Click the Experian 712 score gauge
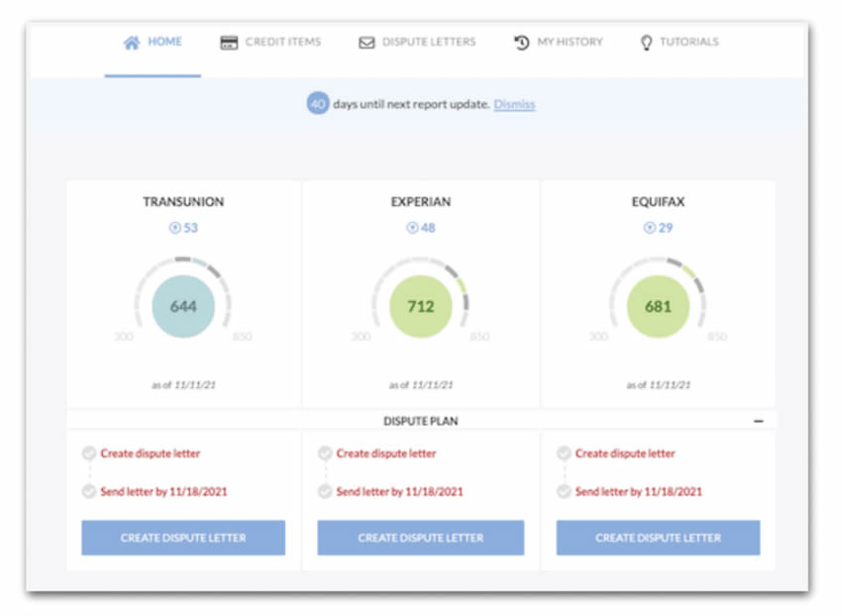Viewport: 842px width, 616px height. (421, 307)
